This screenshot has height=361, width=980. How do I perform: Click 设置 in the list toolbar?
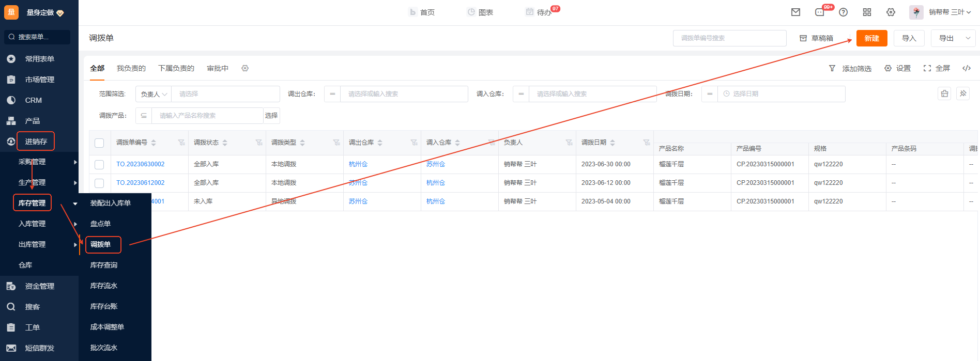point(898,68)
